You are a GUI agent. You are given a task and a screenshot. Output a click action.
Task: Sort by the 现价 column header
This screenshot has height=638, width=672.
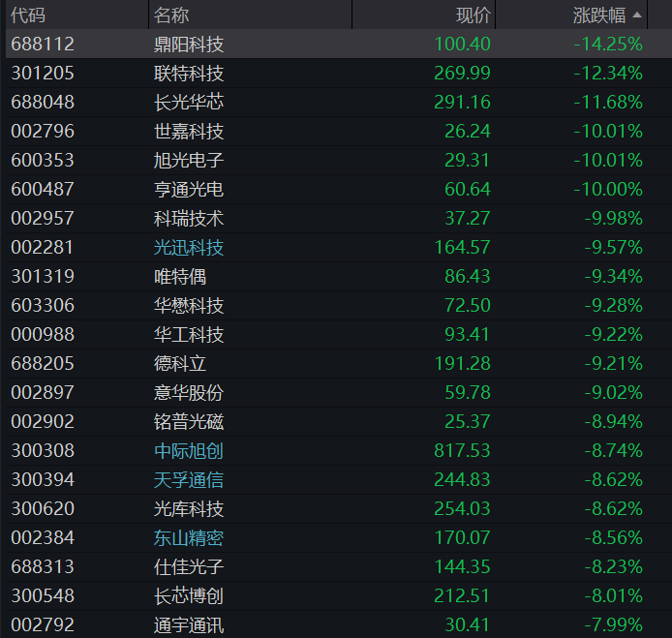(x=473, y=15)
